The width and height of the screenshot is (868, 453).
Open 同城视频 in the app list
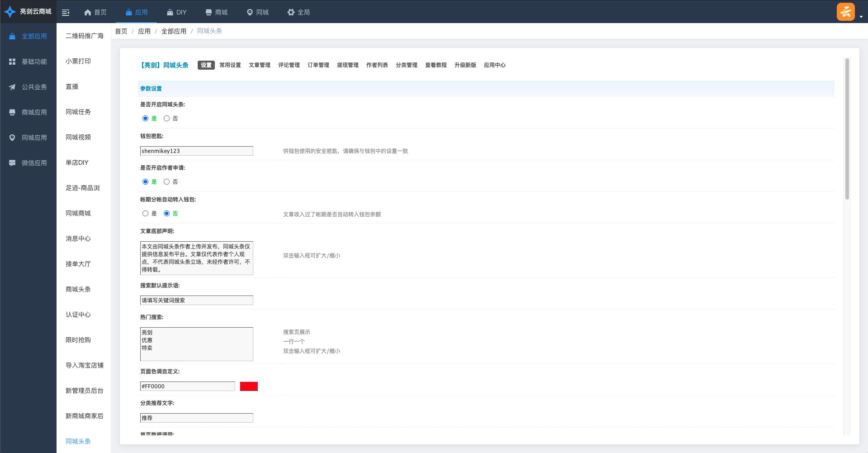click(x=78, y=137)
